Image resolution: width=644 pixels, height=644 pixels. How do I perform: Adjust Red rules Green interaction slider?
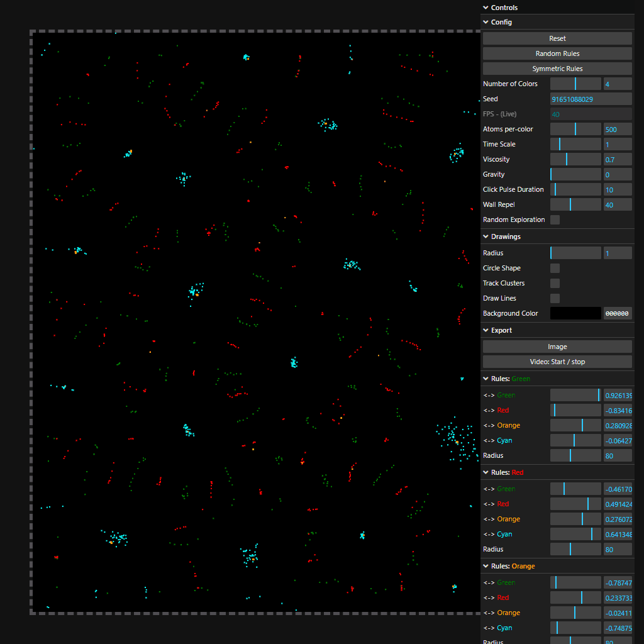point(575,489)
